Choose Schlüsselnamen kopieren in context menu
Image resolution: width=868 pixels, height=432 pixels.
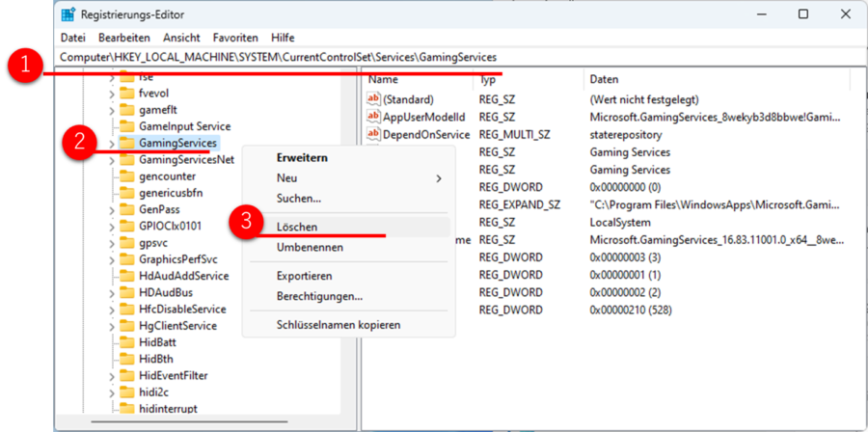pos(349,325)
